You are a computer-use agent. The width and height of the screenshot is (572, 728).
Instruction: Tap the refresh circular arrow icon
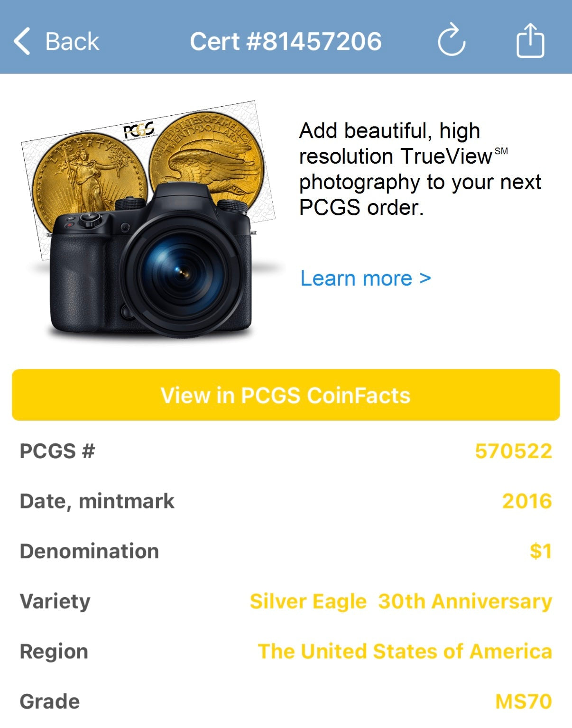(451, 41)
